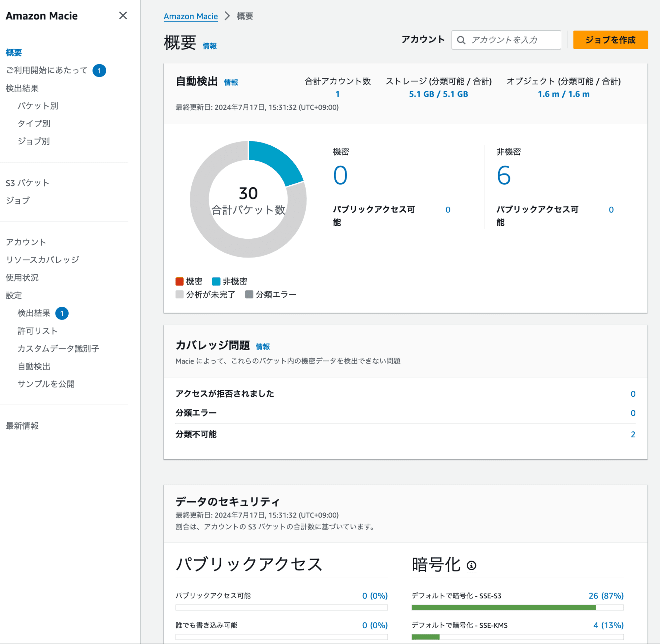This screenshot has height=644, width=660.
Task: Open 検出結果 under 設定
Action: pyautogui.click(x=34, y=313)
